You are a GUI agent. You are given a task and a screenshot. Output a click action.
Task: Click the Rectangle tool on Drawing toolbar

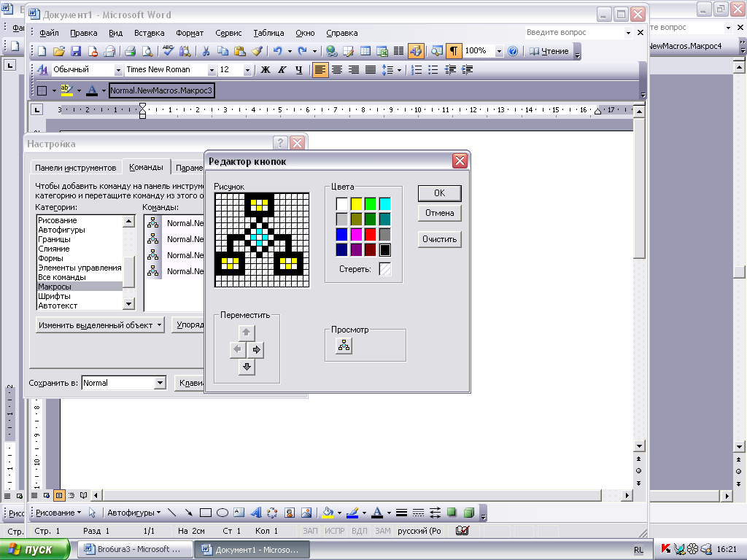(205, 513)
